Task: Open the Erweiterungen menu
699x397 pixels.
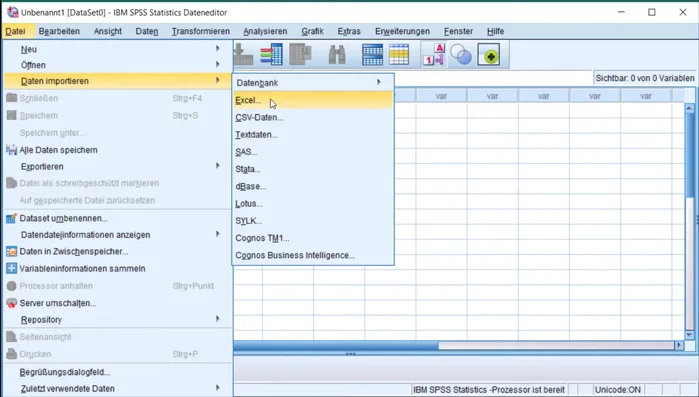Action: (x=402, y=31)
